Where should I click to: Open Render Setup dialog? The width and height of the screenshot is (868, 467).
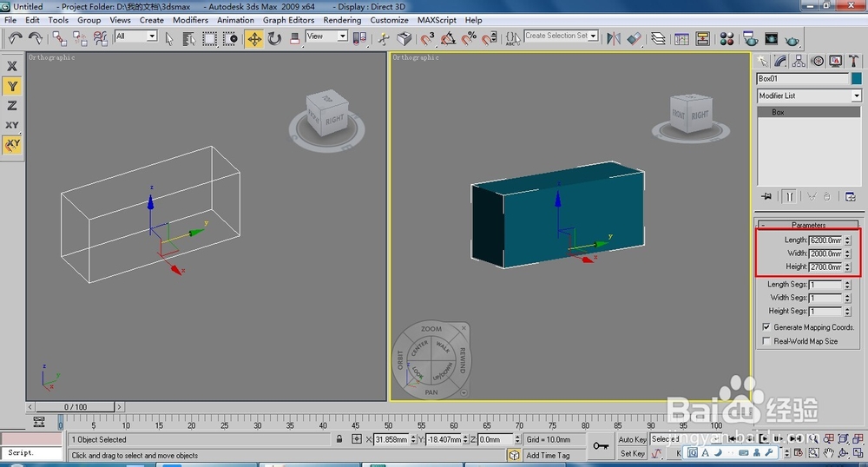pos(751,39)
